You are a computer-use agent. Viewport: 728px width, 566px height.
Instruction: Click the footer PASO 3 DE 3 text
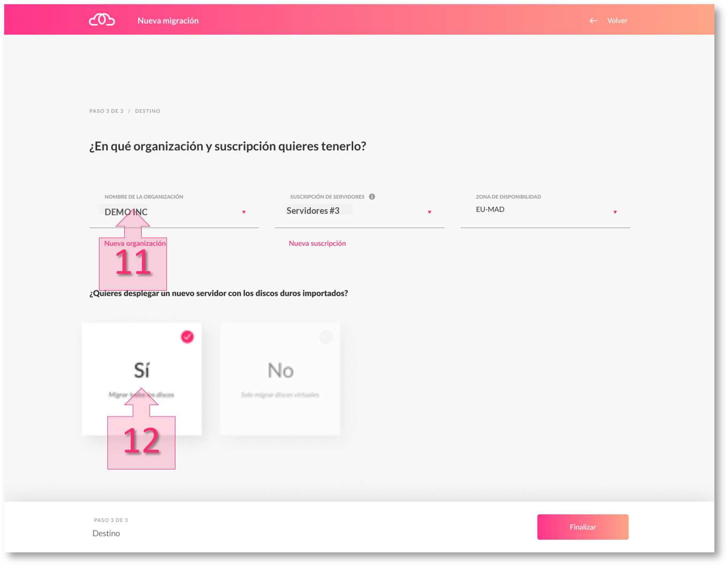coord(111,520)
